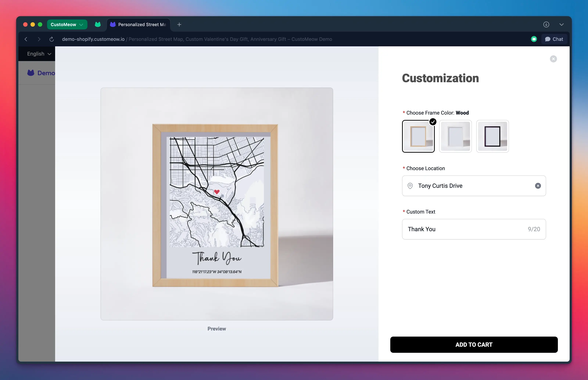Open the English language dropdown
588x380 pixels.
pos(39,54)
